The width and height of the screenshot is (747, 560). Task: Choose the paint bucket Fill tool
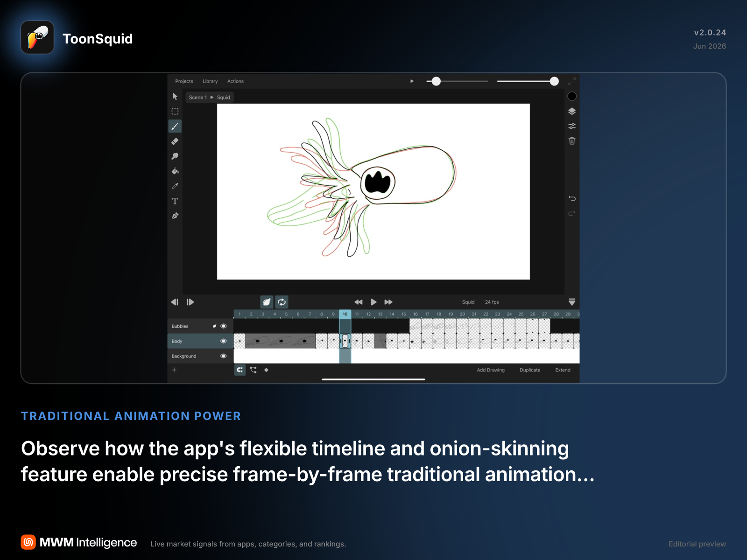[x=175, y=171]
